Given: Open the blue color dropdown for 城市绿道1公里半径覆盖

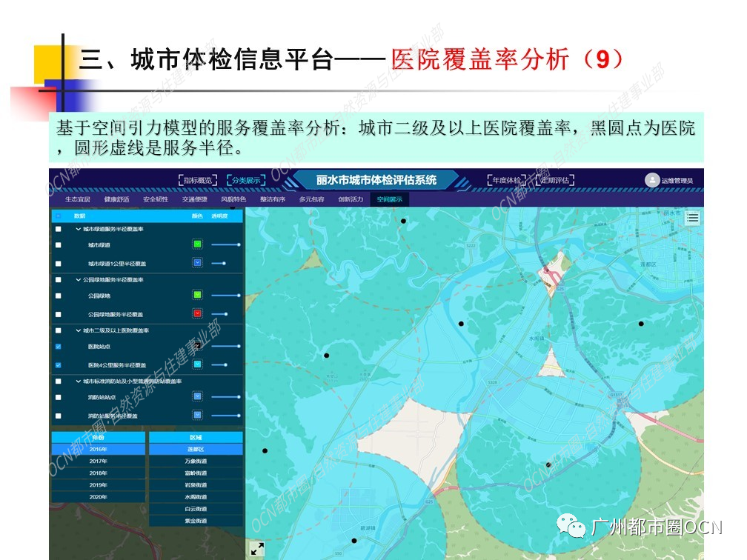Looking at the screenshot, I should tap(197, 263).
